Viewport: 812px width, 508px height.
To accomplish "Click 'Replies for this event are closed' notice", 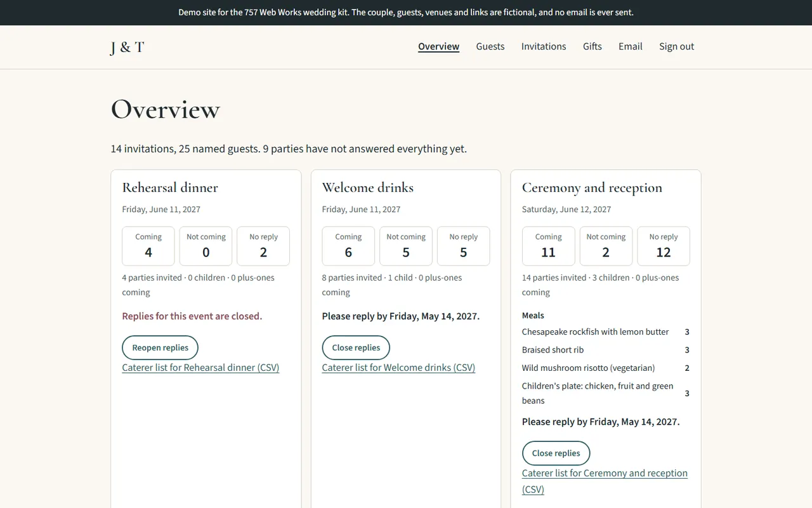I will coord(192,316).
